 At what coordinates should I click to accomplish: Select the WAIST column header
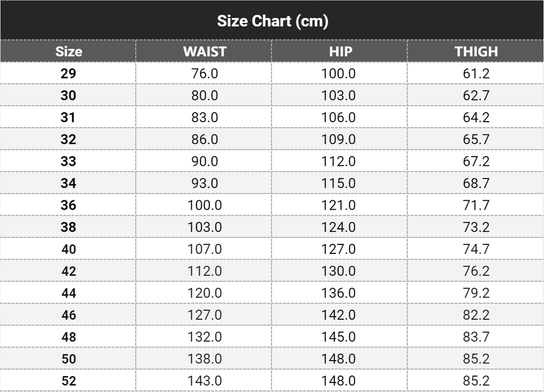(x=205, y=52)
